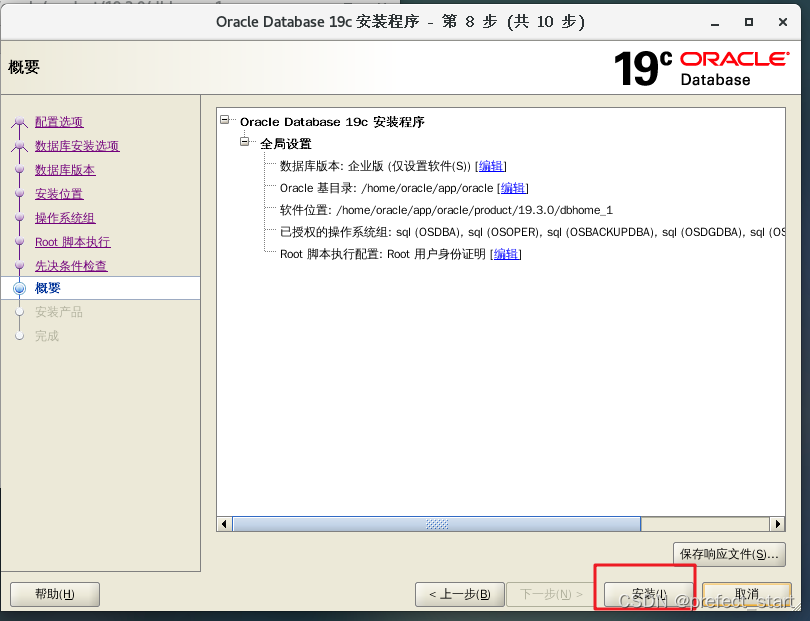This screenshot has height=621, width=810.
Task: Click the horizontal scrollbar thumb
Action: coord(437,524)
